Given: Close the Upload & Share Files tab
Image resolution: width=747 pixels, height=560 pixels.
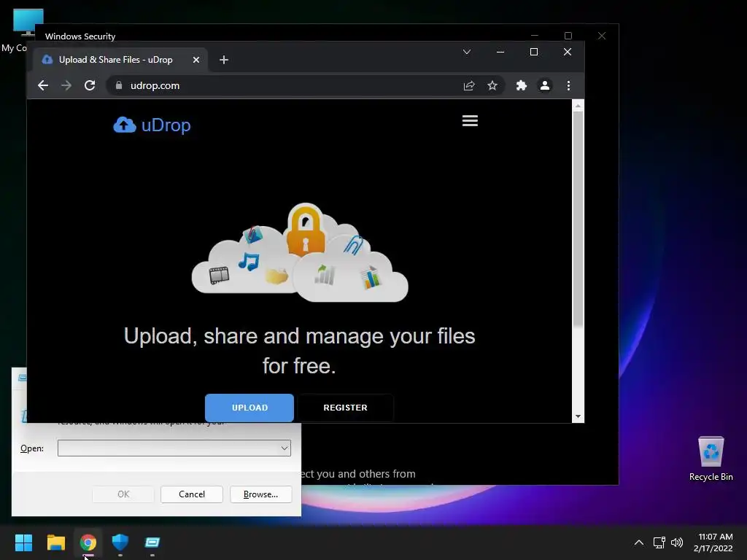Looking at the screenshot, I should [196, 60].
